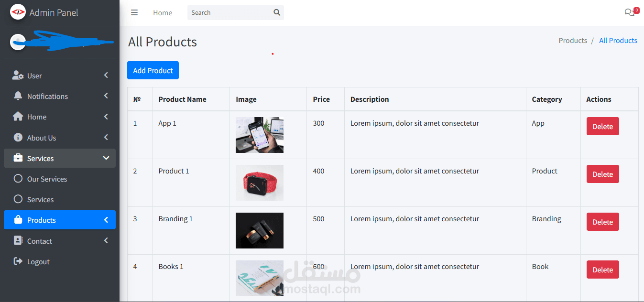Viewport: 644px width, 302px height.
Task: Select the Services sub-item circle
Action: [18, 199]
